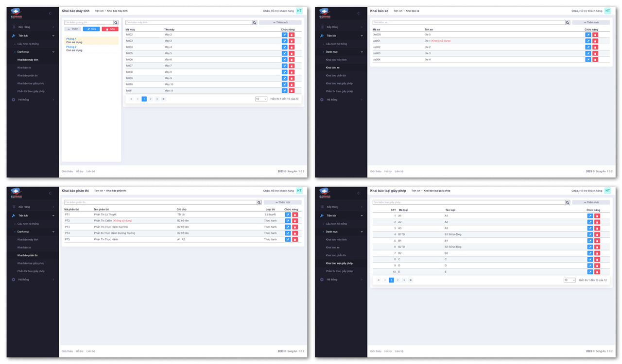Delete vehicle xe003 with the trash icon

pyautogui.click(x=595, y=53)
